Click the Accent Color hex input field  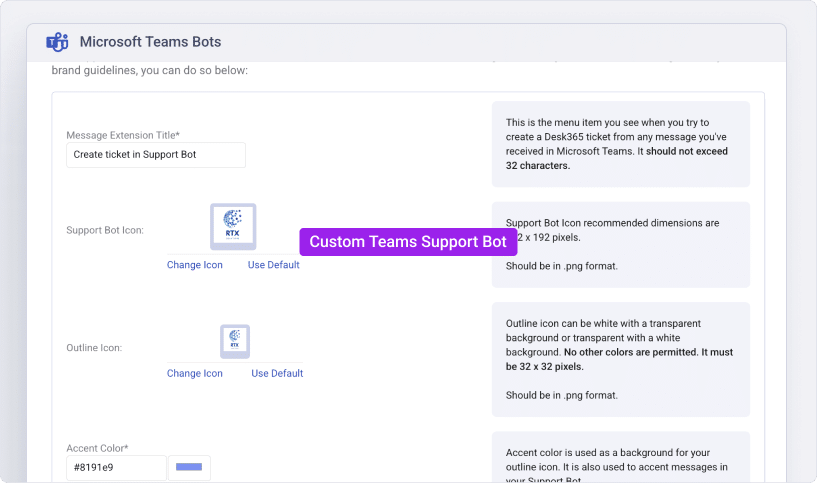(116, 467)
